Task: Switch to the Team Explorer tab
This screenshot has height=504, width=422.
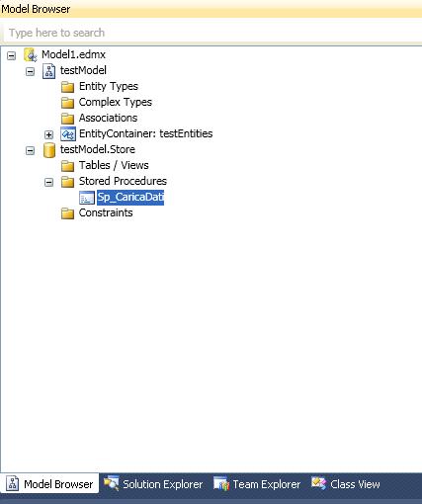Action: point(257,484)
